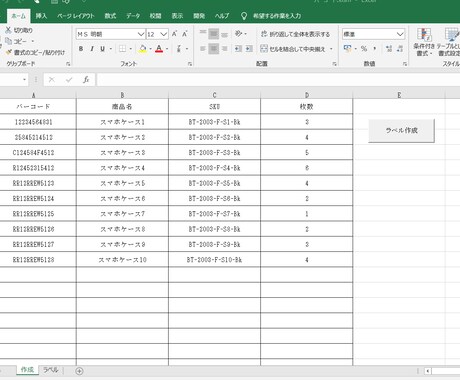
Task: Open the borders dropdown arrow
Action: click(131, 49)
